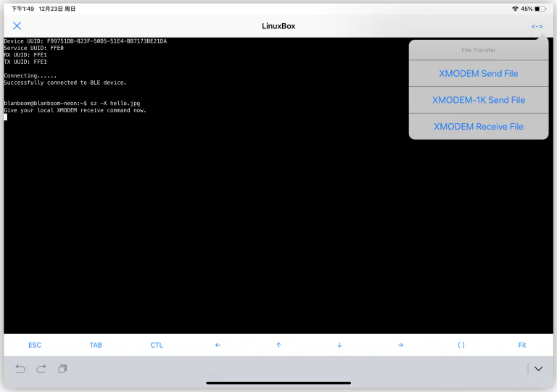Tap the right arrow key
The width and height of the screenshot is (557, 392).
(x=400, y=345)
